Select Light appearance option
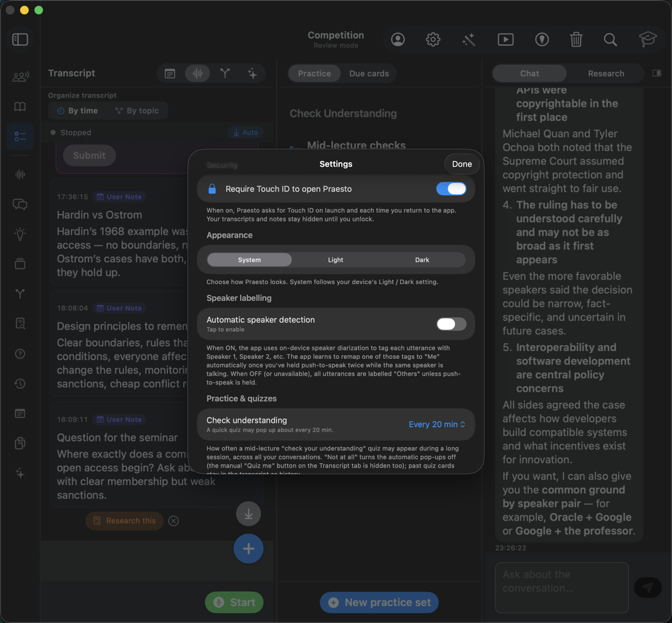The height and width of the screenshot is (623, 672). [x=335, y=260]
